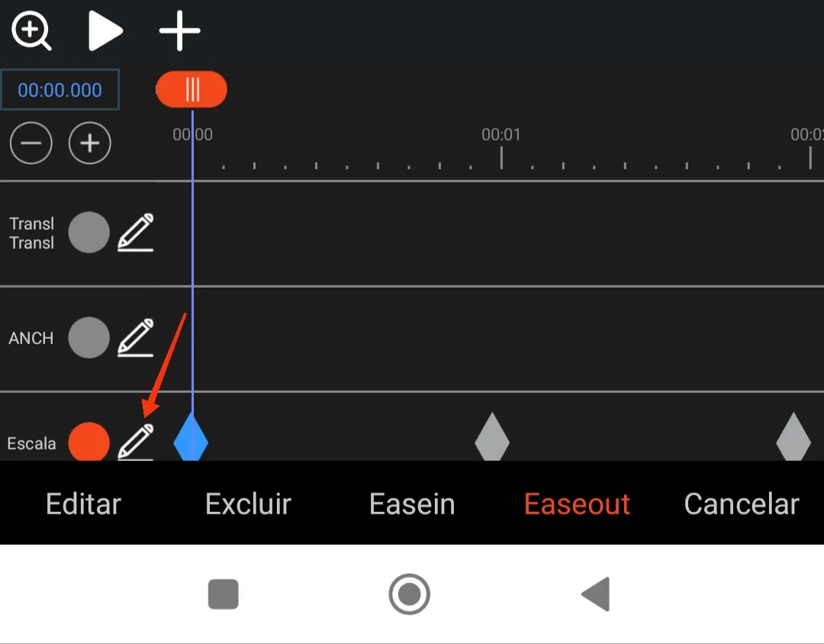
Task: Choose Excluir to delete the keyframe
Action: pos(248,504)
